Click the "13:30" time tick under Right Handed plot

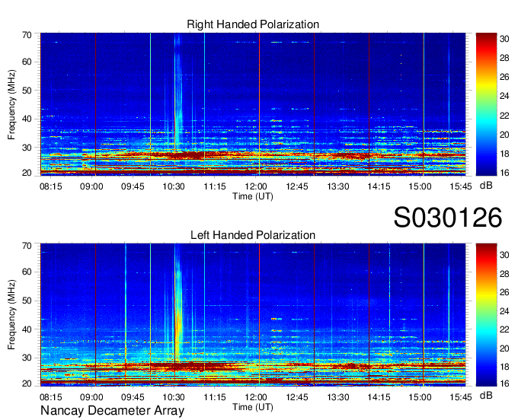[338, 186]
